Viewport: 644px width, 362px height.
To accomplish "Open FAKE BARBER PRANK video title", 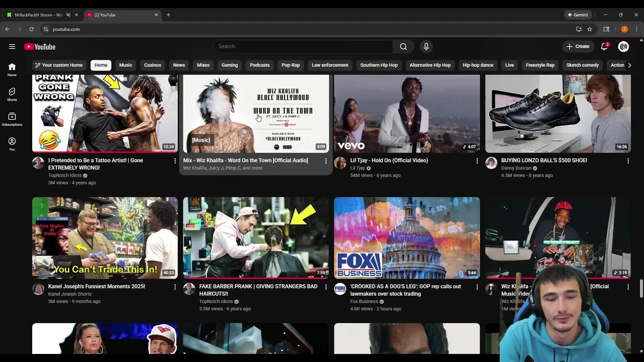I will 258,290.
